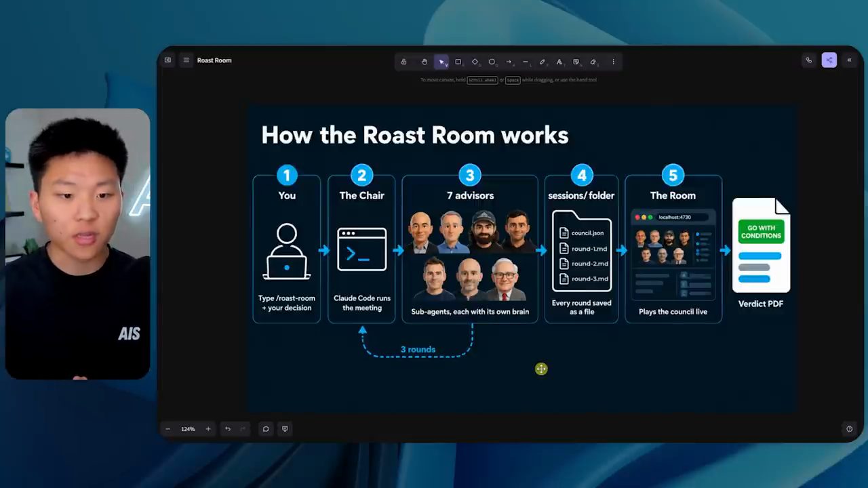Select the Diamond shape tool
This screenshot has width=868, height=488.
[x=475, y=62]
